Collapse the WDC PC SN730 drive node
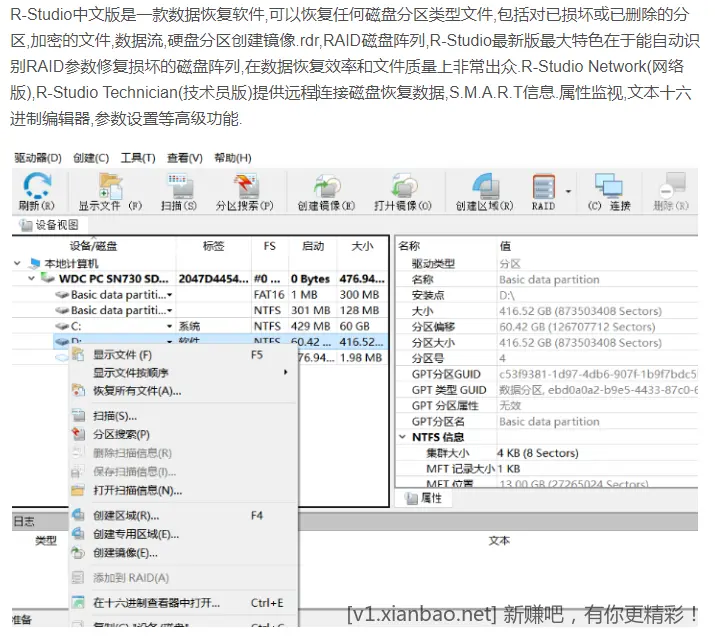Image resolution: width=715 pixels, height=636 pixels. click(x=31, y=278)
